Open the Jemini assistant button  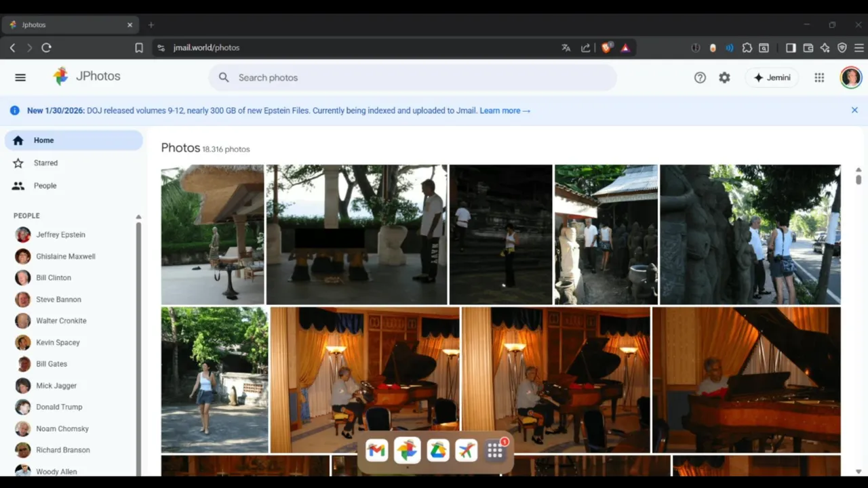[772, 77]
